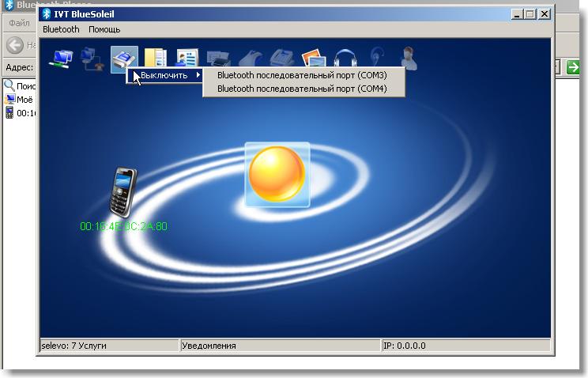Open the File Transfer folders icon
Viewport: 588px width, 378px height.
click(x=156, y=59)
